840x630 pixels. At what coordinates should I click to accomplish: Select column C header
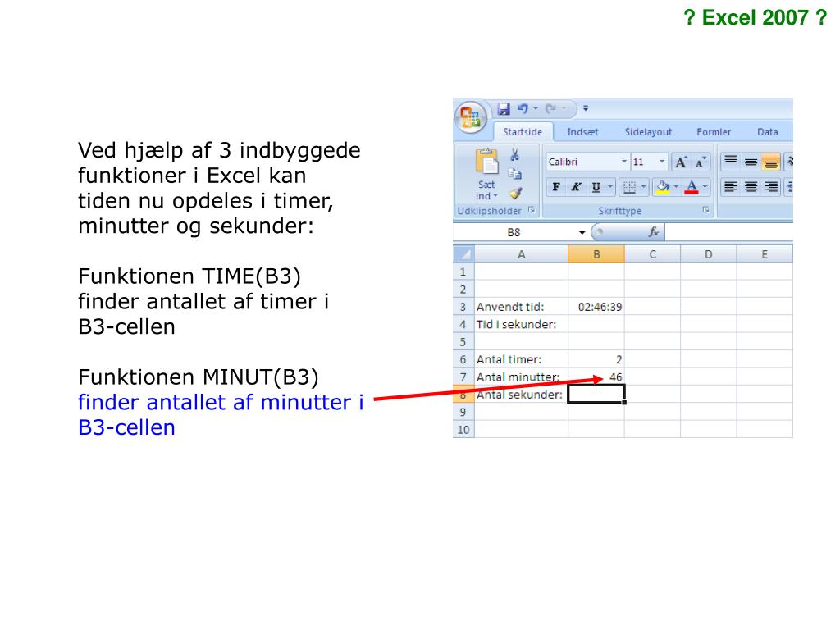coord(652,254)
